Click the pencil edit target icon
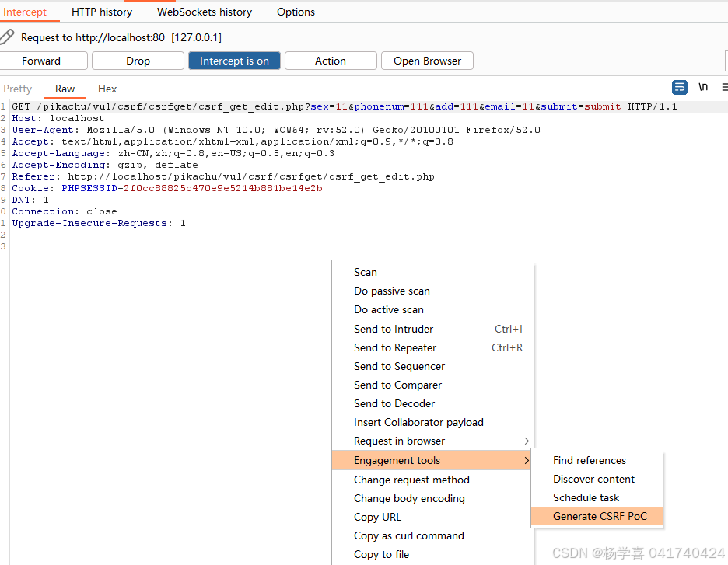This screenshot has height=565, width=728. (x=6, y=37)
